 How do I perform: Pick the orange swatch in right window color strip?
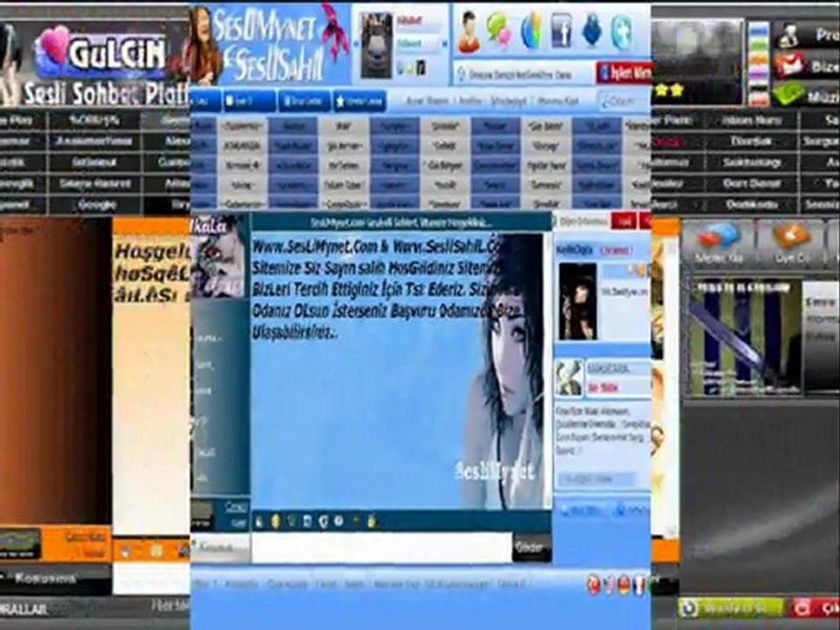point(758,59)
